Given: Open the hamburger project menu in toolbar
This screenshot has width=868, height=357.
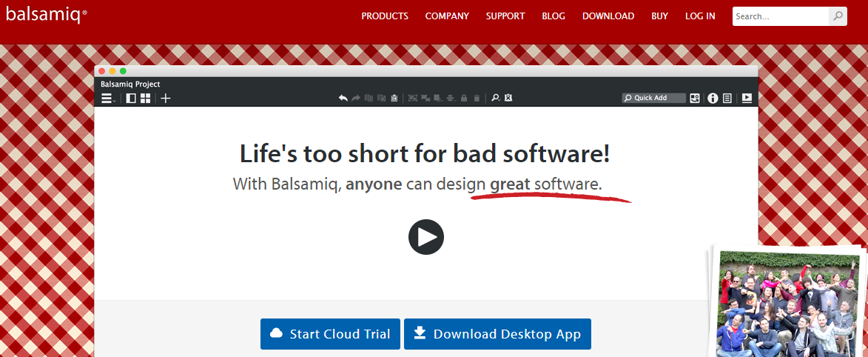Looking at the screenshot, I should pyautogui.click(x=107, y=98).
